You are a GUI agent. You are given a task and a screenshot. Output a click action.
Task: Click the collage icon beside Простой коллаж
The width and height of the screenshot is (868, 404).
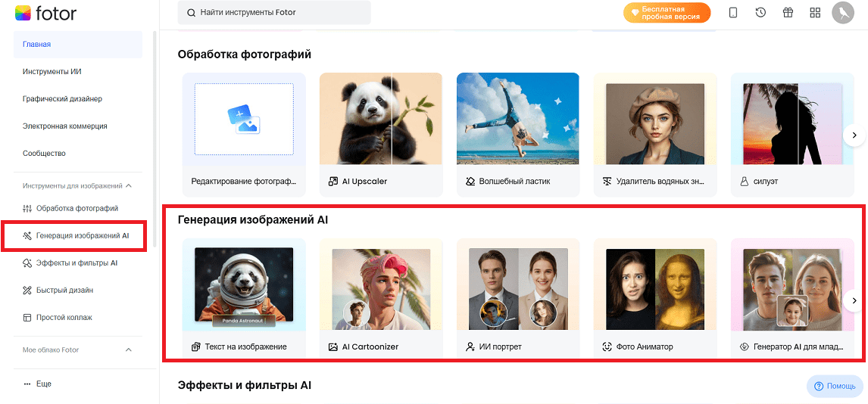[x=28, y=317]
